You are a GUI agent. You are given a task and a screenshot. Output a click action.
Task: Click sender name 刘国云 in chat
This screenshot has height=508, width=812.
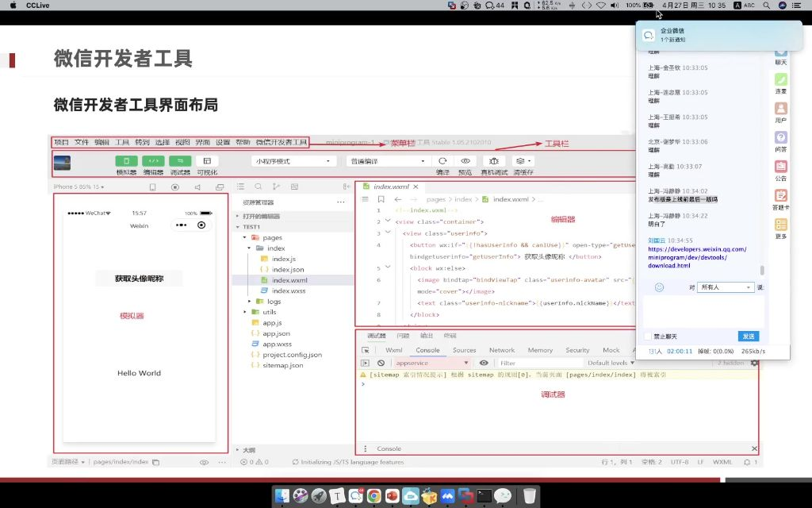657,241
